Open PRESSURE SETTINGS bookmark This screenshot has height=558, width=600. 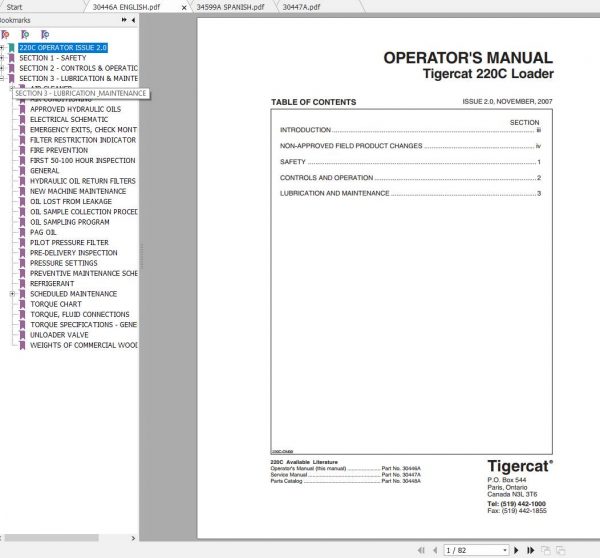pos(64,263)
